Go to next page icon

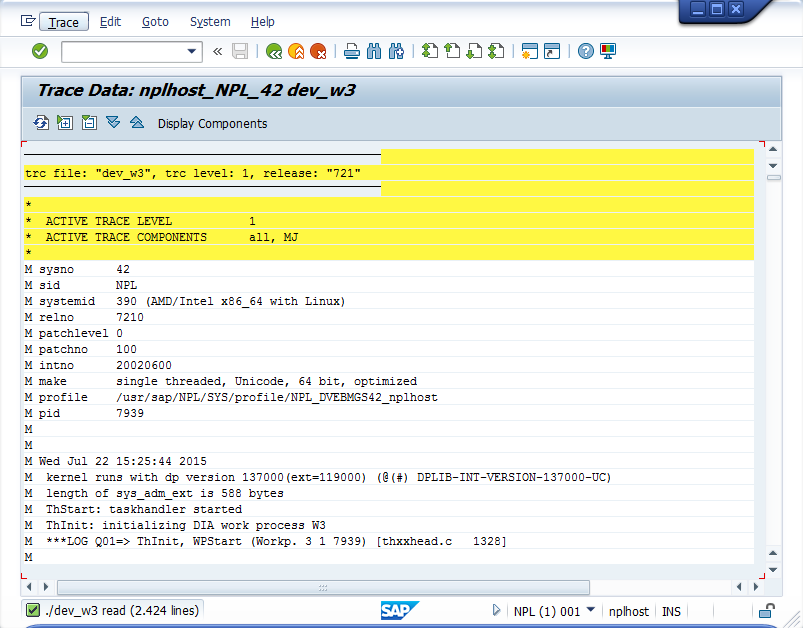coord(474,51)
